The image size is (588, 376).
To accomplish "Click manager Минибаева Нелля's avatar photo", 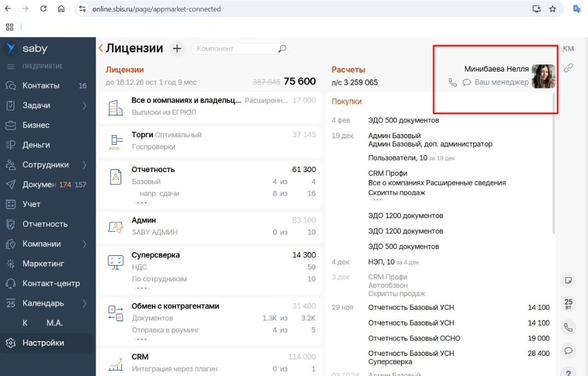I will 543,76.
